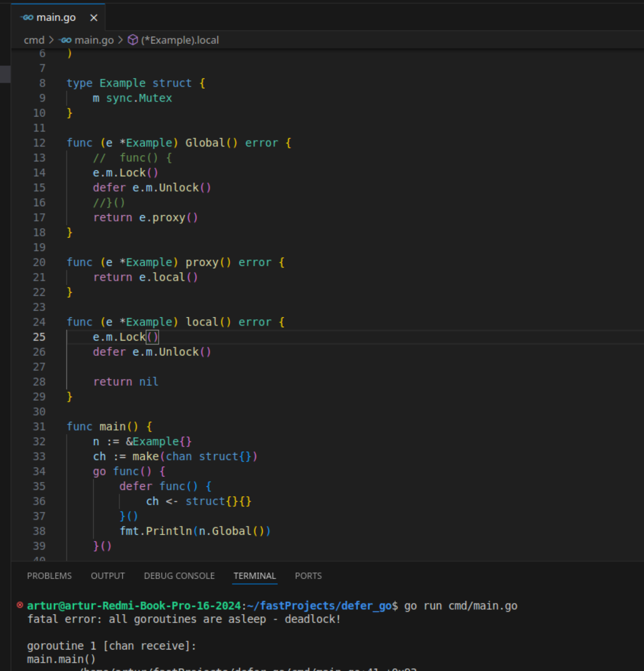
Task: Click sync.Mutex on line 9
Action: tap(139, 98)
